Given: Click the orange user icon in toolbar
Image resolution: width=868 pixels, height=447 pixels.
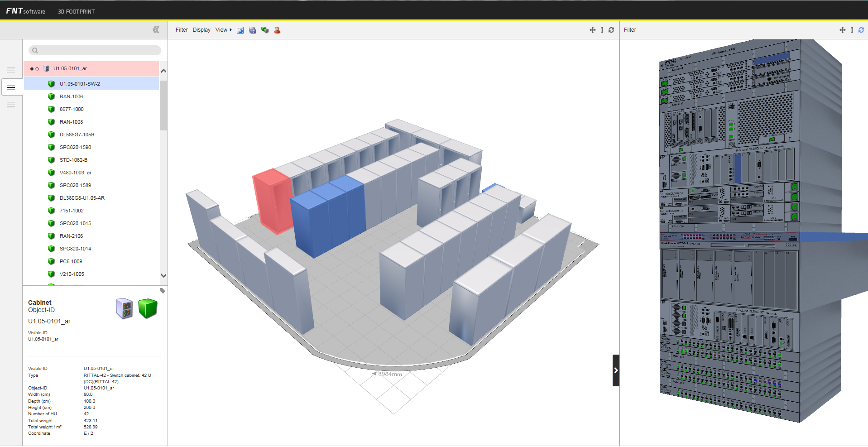Looking at the screenshot, I should [277, 30].
